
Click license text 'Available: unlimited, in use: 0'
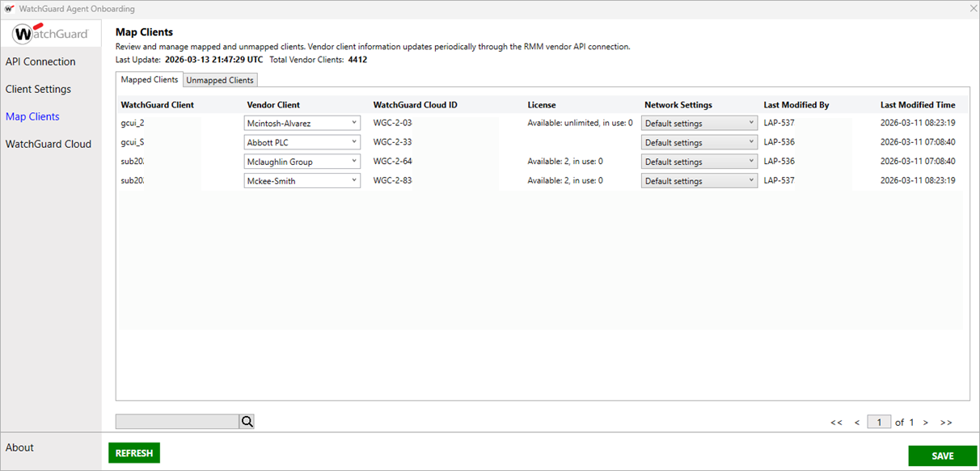pyautogui.click(x=580, y=123)
